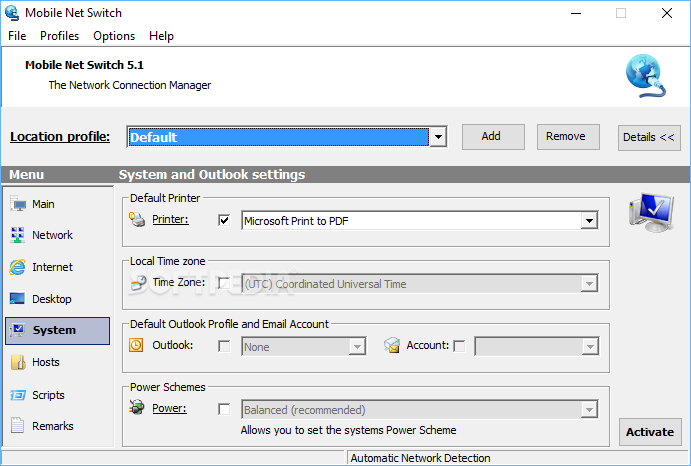This screenshot has width=691, height=466.
Task: Click the Default profile name field
Action: (x=279, y=137)
